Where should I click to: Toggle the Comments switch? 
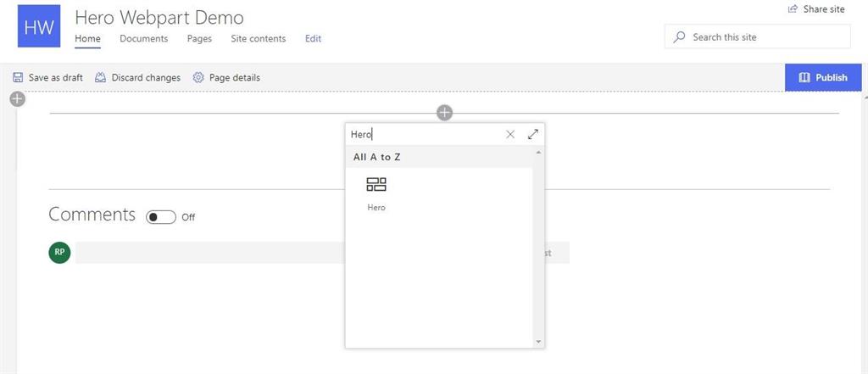coord(161,216)
